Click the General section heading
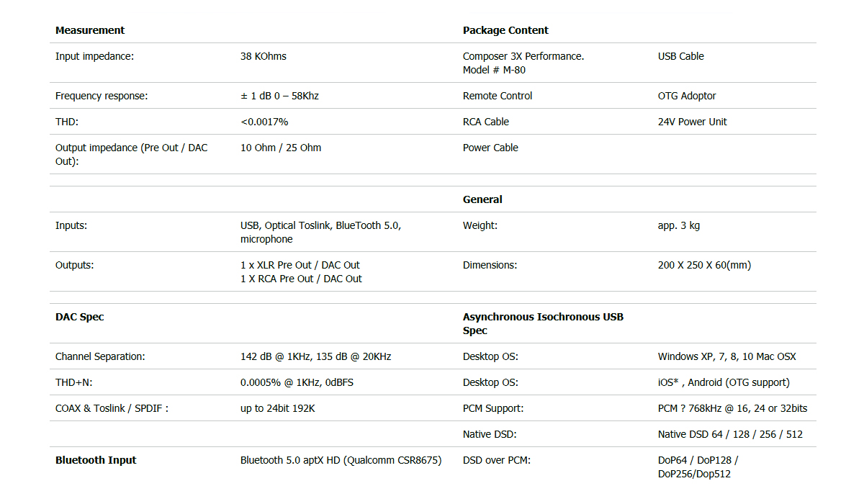The height and width of the screenshot is (504, 864). click(482, 199)
